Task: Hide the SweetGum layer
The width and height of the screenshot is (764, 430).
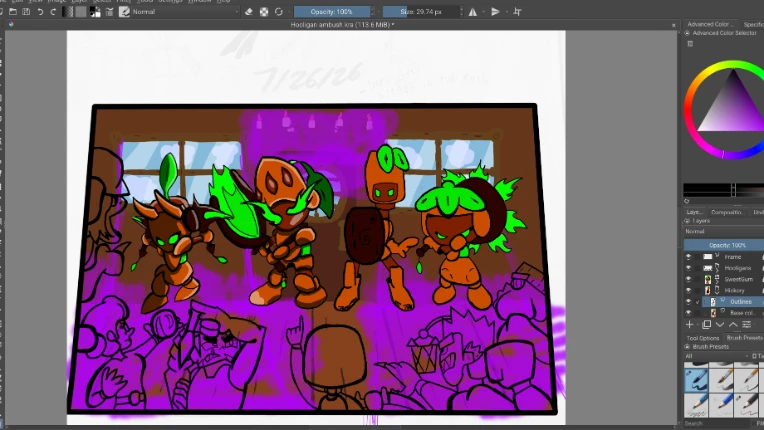Action: (688, 280)
